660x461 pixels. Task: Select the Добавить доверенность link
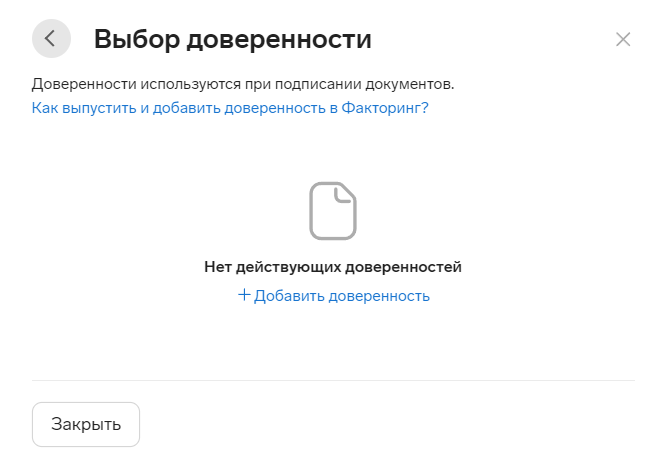[x=334, y=296]
